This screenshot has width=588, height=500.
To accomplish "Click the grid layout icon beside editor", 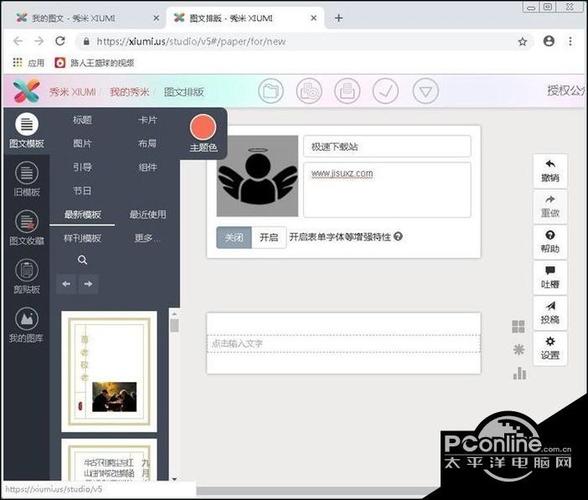I will [518, 327].
